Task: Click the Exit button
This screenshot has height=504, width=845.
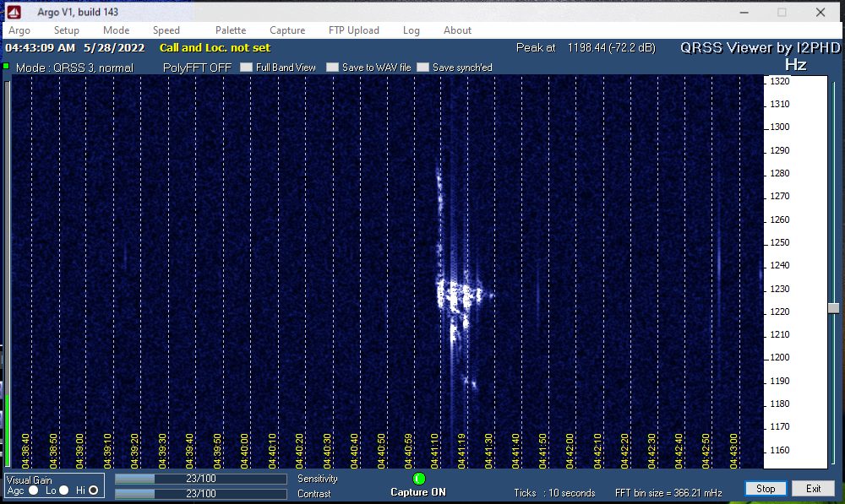Action: (x=813, y=489)
